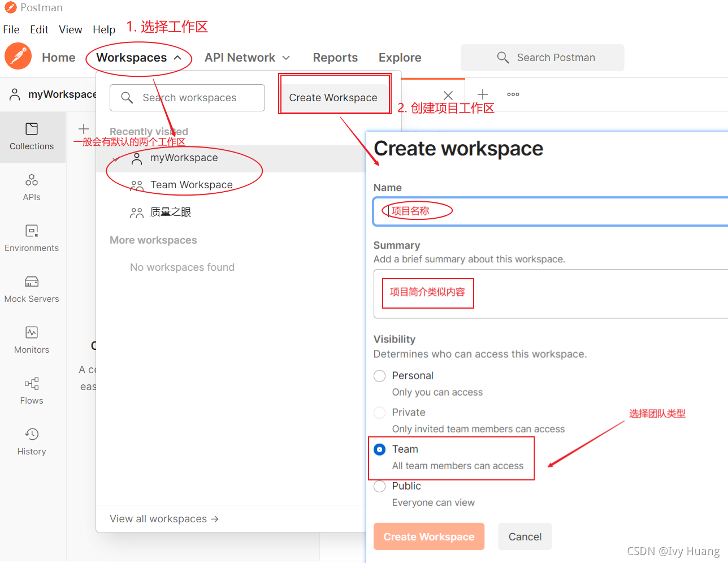The image size is (728, 563).
Task: Select the Team visibility option
Action: pos(380,449)
